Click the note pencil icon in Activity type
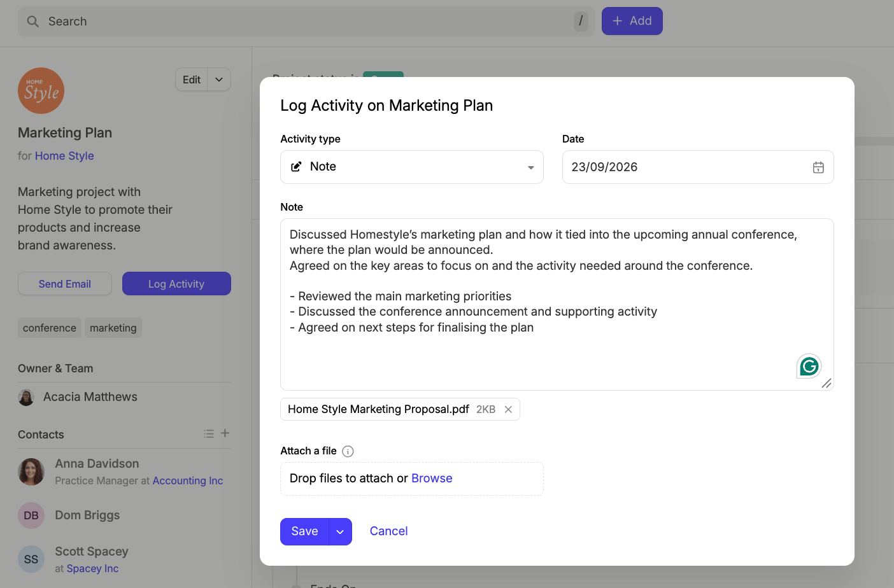Viewport: 894px width, 588px height. [296, 167]
